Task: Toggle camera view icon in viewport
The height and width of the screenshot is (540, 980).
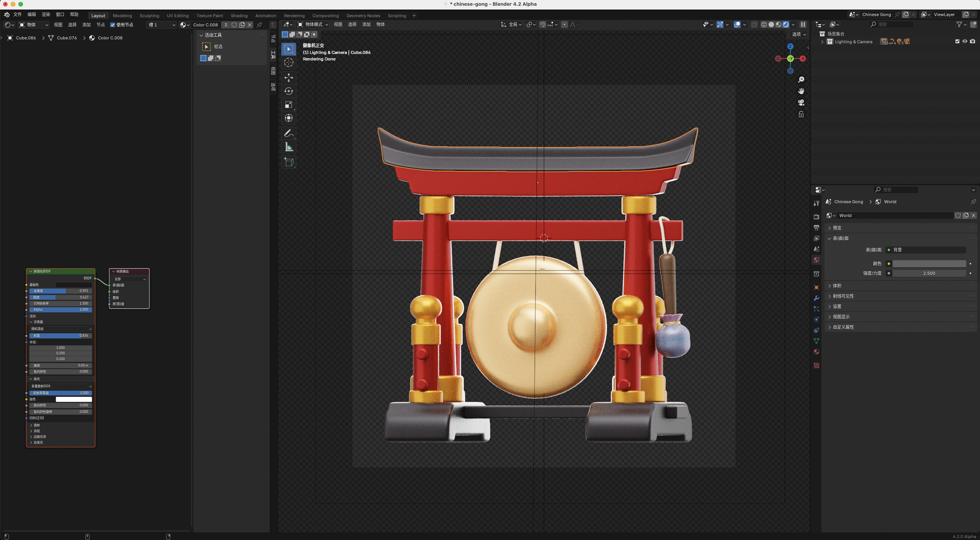Action: point(801,103)
